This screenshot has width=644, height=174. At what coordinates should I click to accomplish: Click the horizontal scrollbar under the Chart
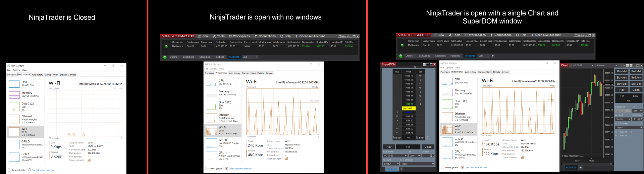pyautogui.click(x=587, y=164)
